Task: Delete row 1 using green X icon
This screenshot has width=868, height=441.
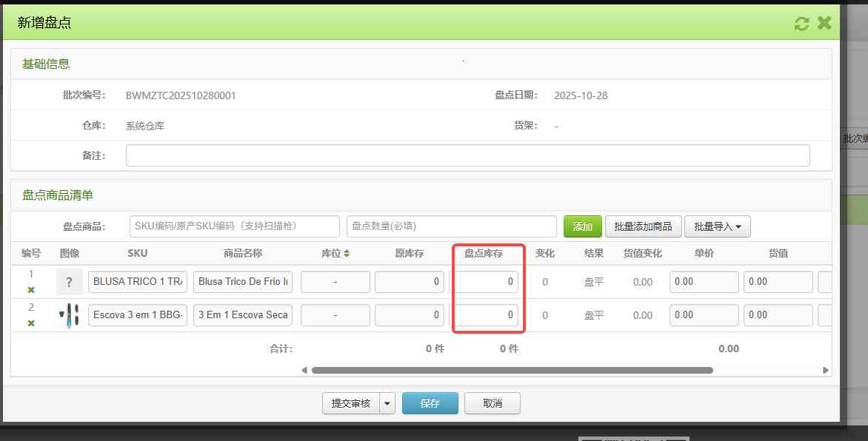Action: [31, 290]
